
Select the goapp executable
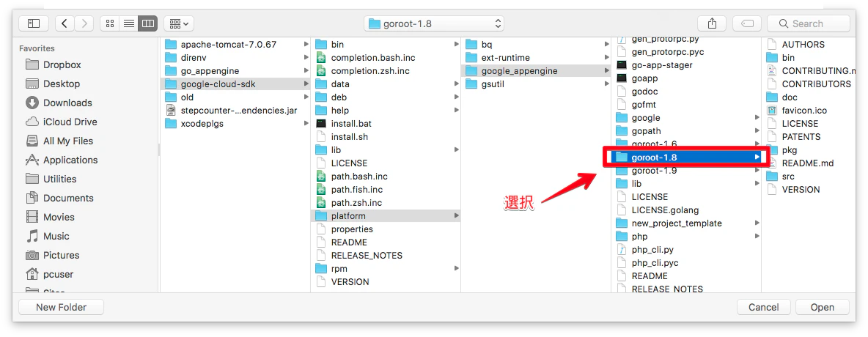tap(686, 78)
